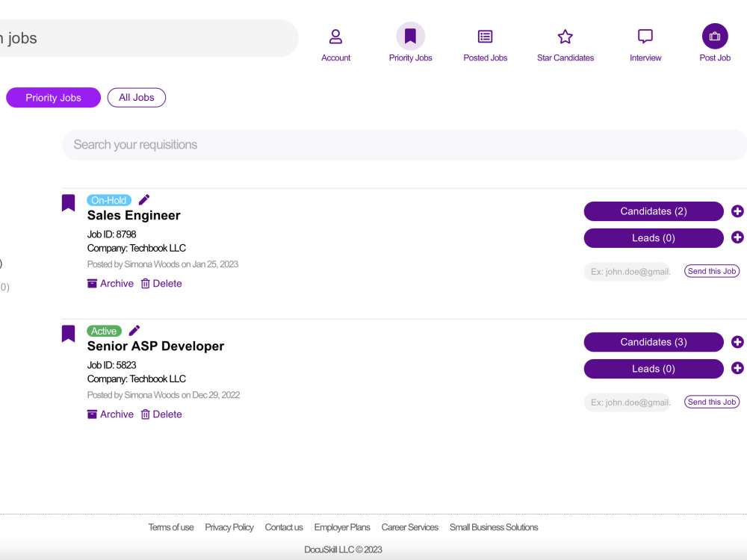Delete the Sales Engineer job posting
This screenshot has height=560, width=747.
(x=161, y=283)
